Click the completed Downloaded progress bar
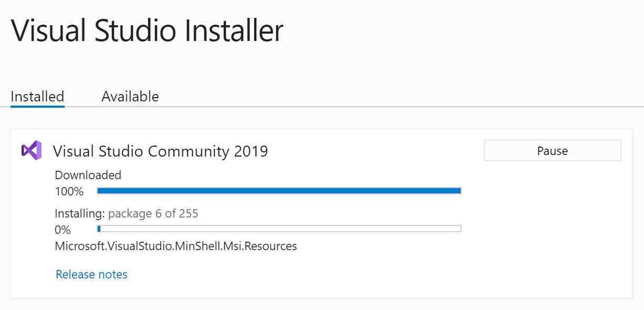 coord(279,191)
